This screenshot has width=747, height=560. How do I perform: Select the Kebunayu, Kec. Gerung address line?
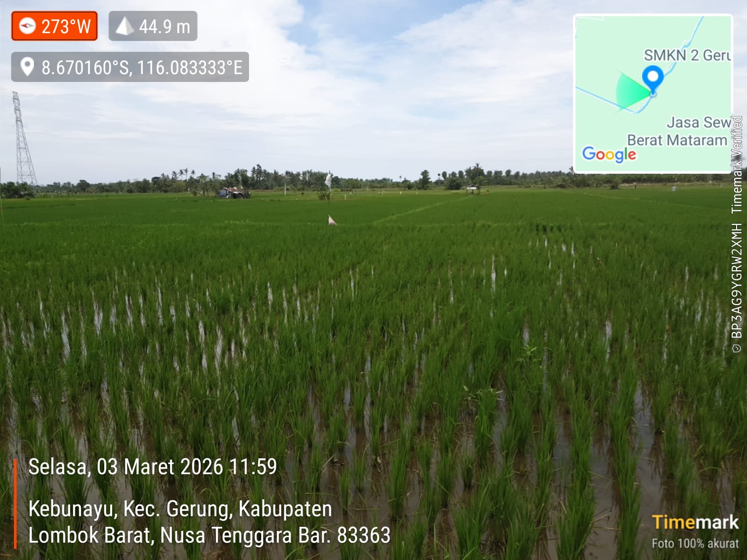[x=180, y=509]
